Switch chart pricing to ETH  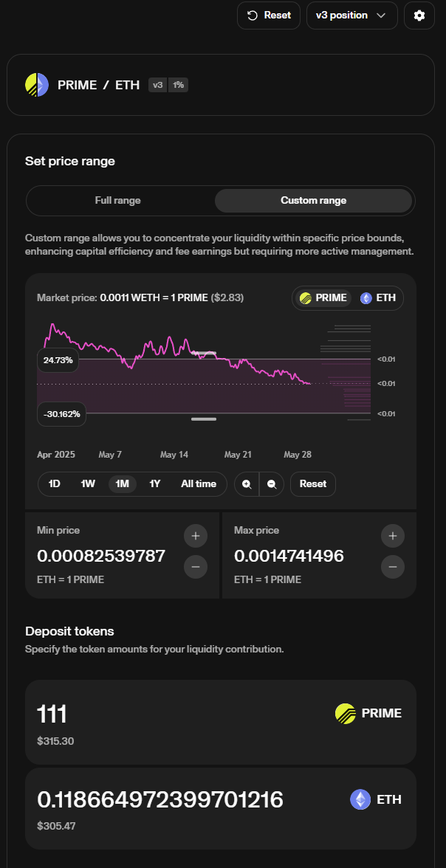tap(378, 298)
